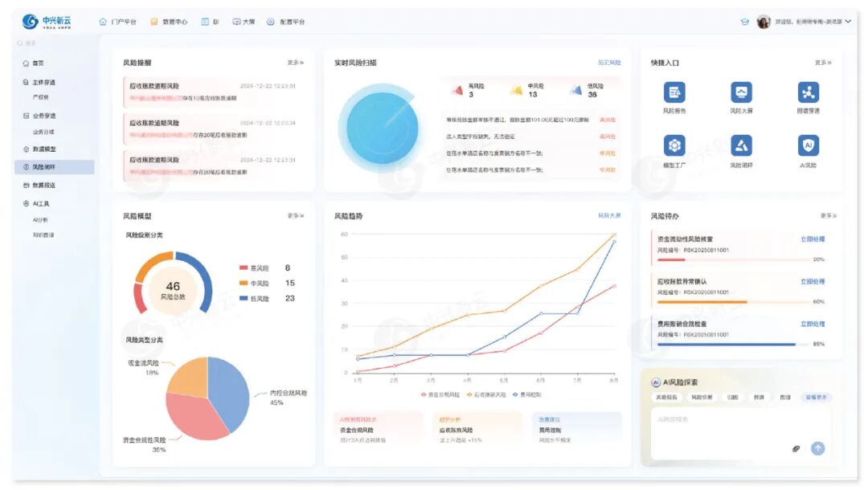The height and width of the screenshot is (490, 868).
Task: Open the 风险报告 quick entry icon
Action: pyautogui.click(x=674, y=92)
